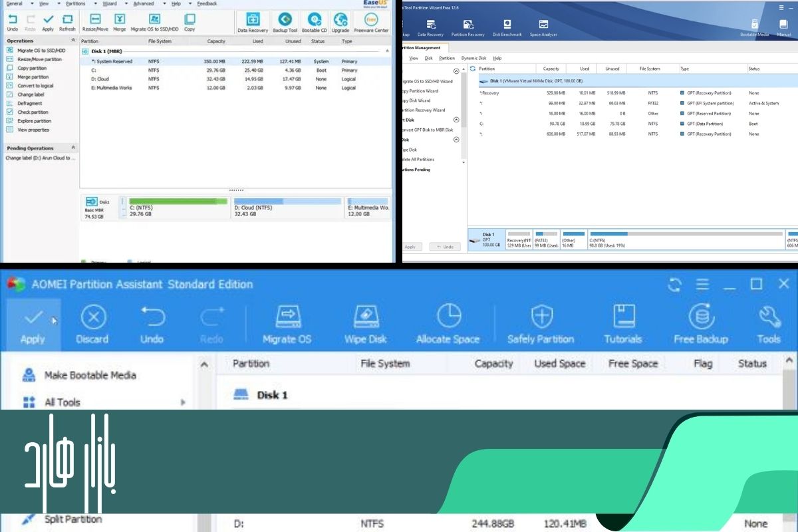The height and width of the screenshot is (532, 798).
Task: Select Resize/Move in the EaseUS toolbar
Action: pos(96,23)
